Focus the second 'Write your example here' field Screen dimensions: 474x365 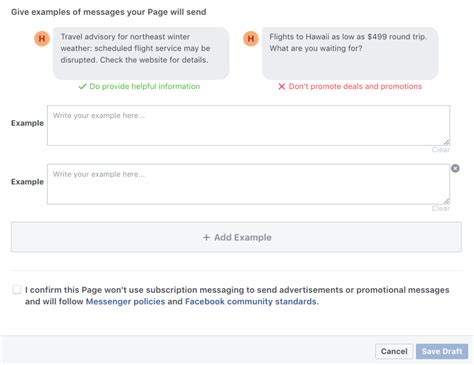248,184
